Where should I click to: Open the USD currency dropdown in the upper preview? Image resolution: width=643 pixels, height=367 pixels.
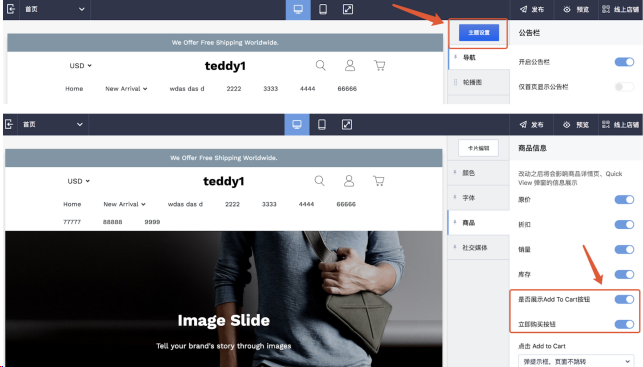80,66
